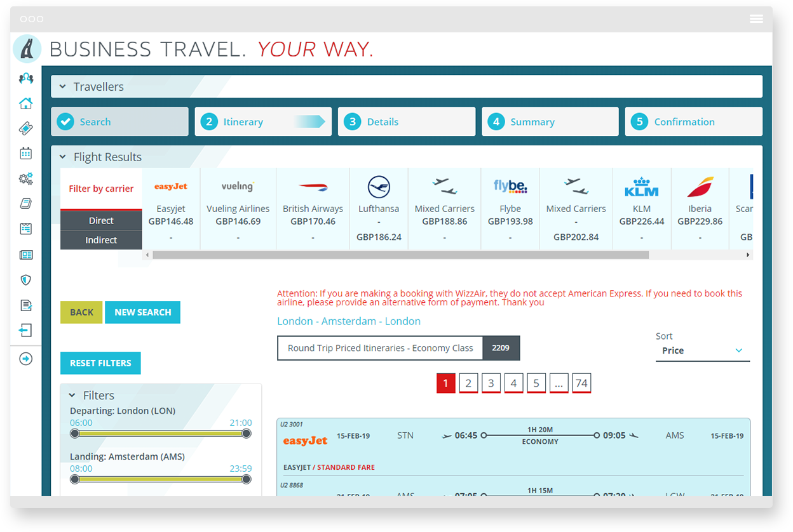Click left handle of Departing London time slider

point(75,434)
